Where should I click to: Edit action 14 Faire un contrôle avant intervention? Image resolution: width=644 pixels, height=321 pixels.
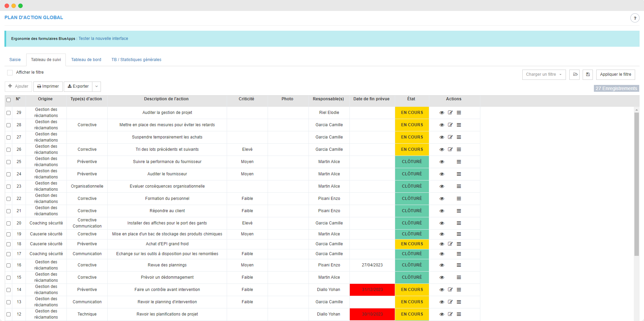click(x=450, y=290)
